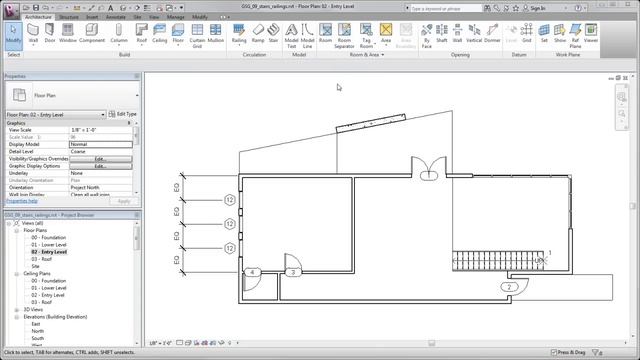
Task: Open the Annotate ribbon tab
Action: [x=116, y=17]
